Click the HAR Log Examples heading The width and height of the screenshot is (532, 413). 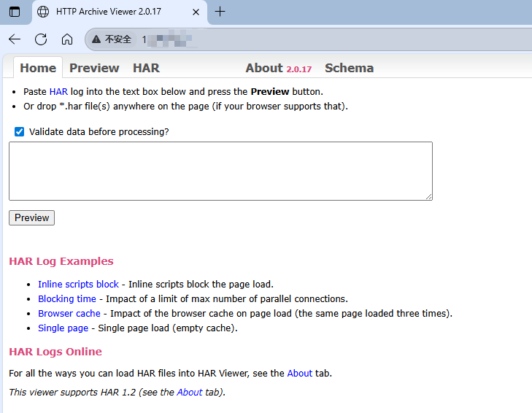61,261
